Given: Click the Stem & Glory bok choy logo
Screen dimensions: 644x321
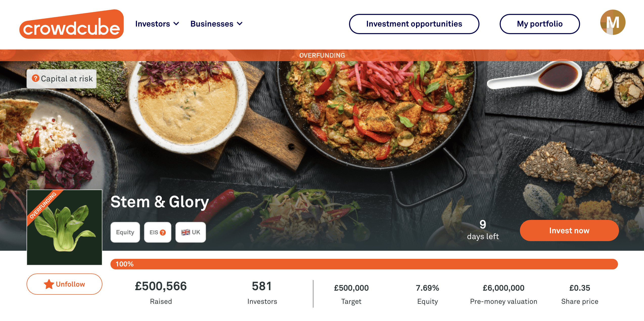Looking at the screenshot, I should 64,227.
